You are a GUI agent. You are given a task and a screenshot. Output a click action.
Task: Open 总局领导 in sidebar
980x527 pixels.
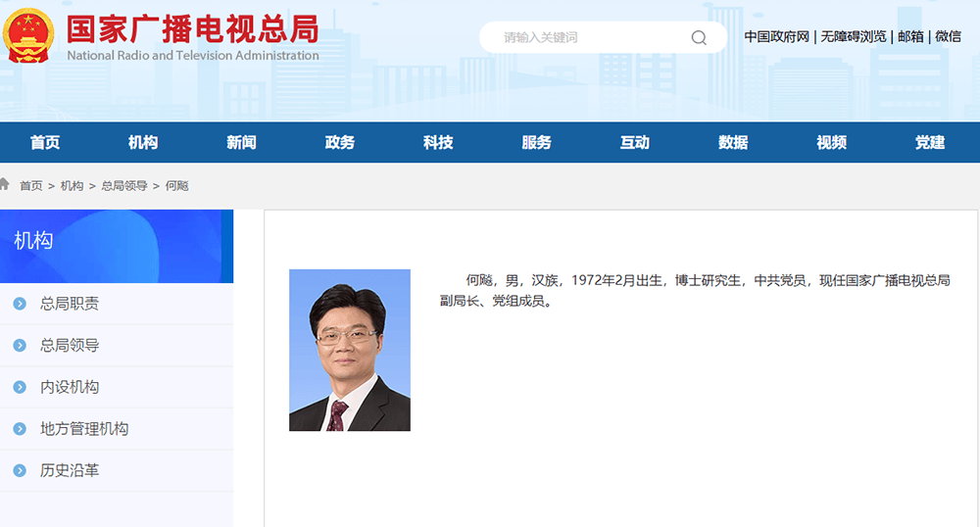click(70, 346)
